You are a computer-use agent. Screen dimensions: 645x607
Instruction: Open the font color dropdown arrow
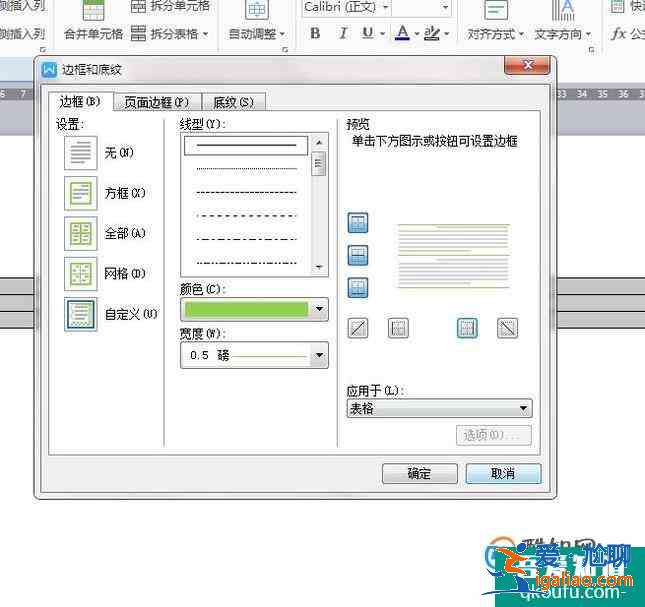[416, 34]
